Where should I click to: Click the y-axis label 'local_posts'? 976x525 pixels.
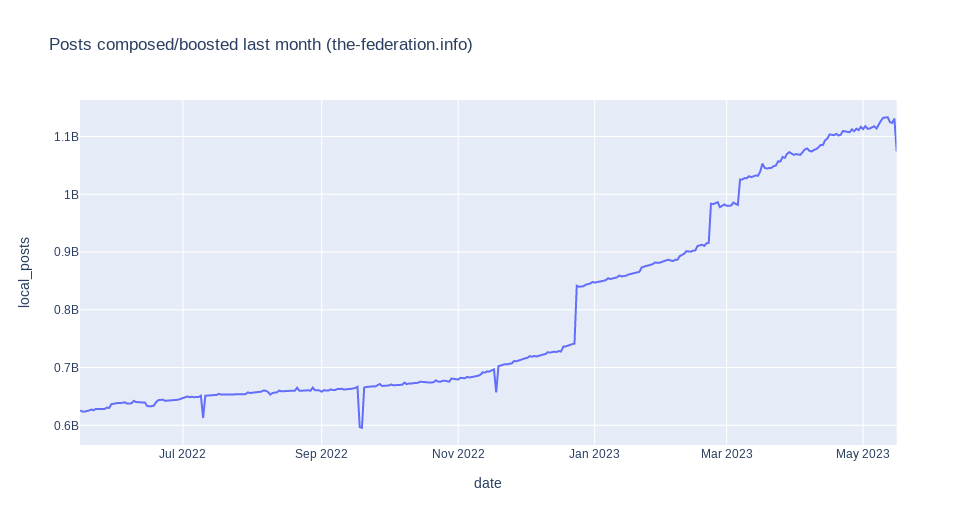(x=24, y=272)
